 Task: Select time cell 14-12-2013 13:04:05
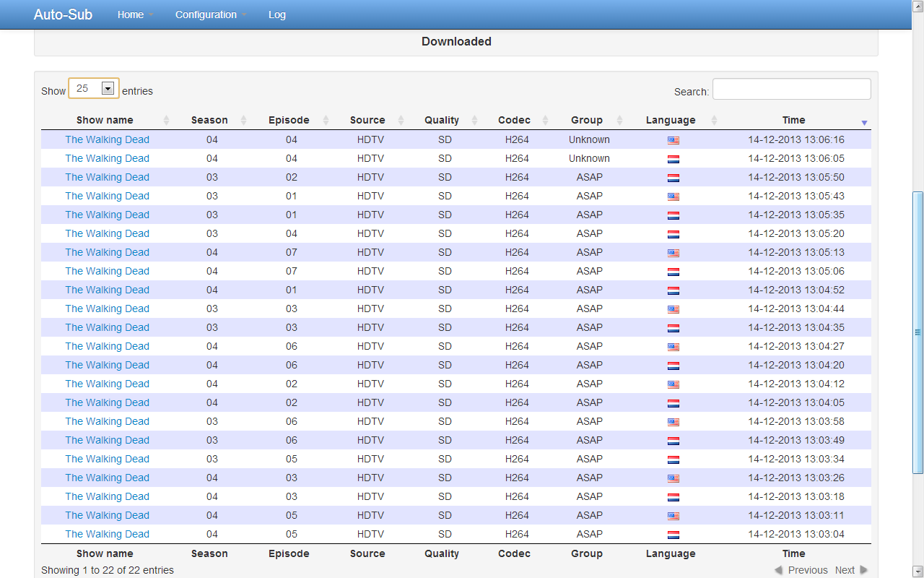tap(796, 402)
